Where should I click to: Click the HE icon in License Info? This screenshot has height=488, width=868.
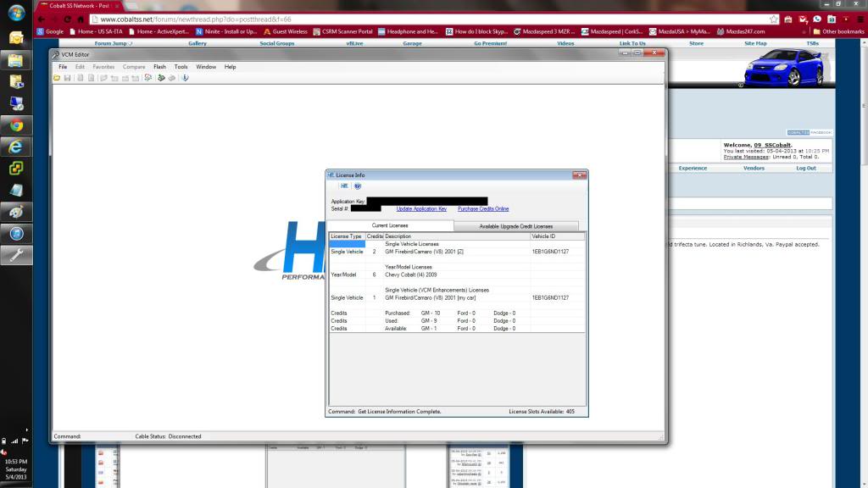tap(344, 186)
